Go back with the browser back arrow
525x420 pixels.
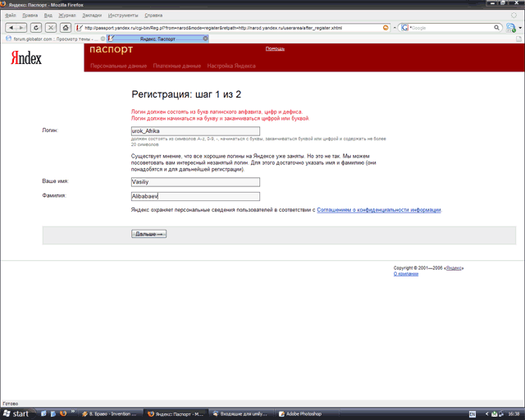click(11, 28)
